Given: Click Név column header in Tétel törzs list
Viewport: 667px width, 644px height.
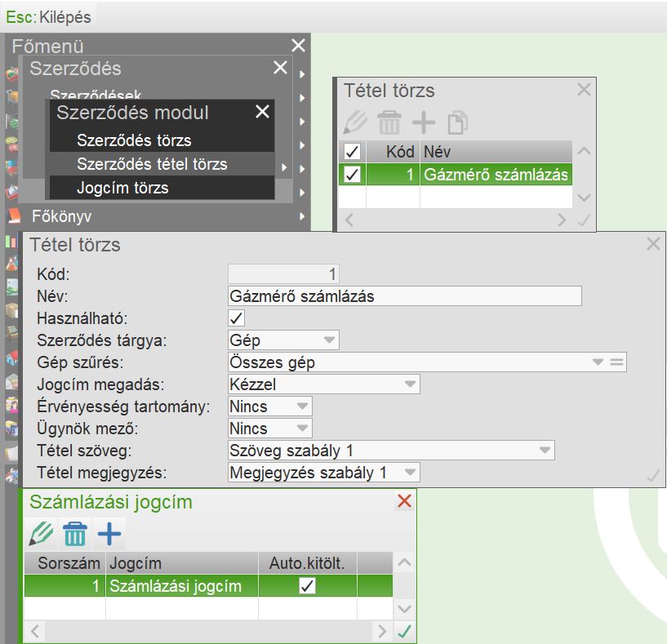Looking at the screenshot, I should pos(496,152).
